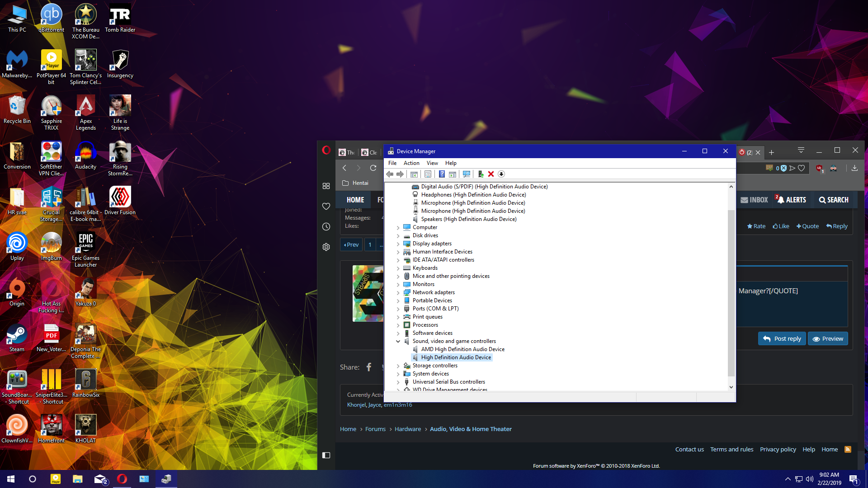Click the blue Help question mark icon

coord(442,174)
